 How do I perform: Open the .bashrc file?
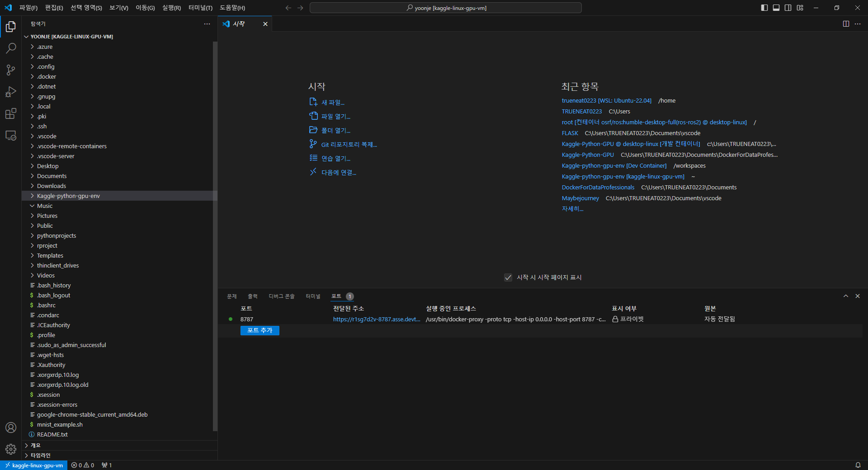119,305
